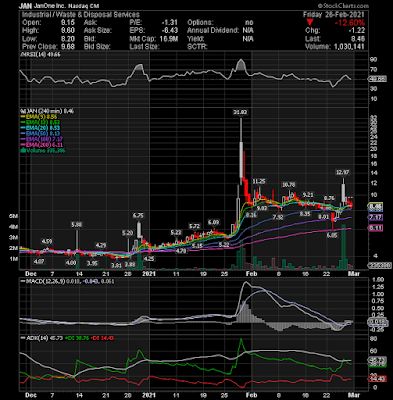Image resolution: width=393 pixels, height=400 pixels.
Task: Click the current price tag on price axis
Action: point(375,207)
